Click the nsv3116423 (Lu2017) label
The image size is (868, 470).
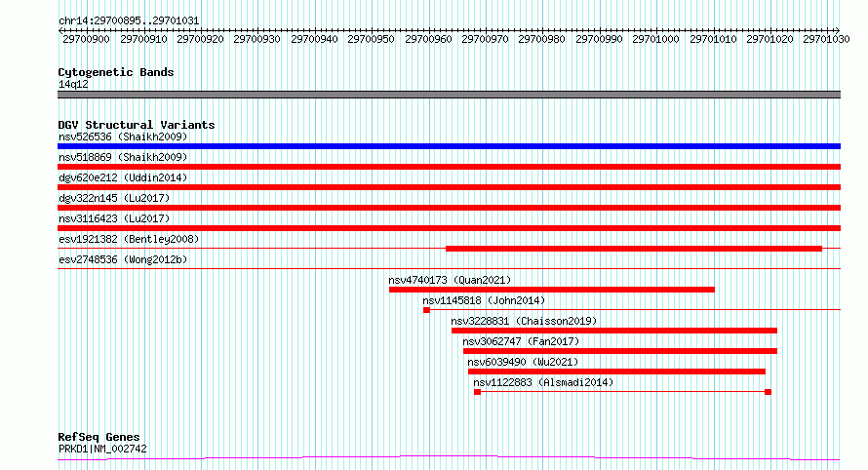114,218
